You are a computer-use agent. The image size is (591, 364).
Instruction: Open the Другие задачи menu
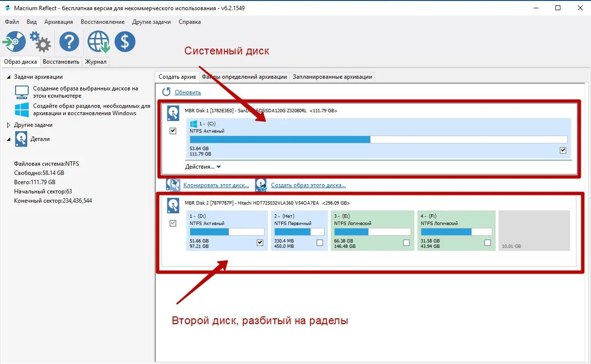coord(151,22)
